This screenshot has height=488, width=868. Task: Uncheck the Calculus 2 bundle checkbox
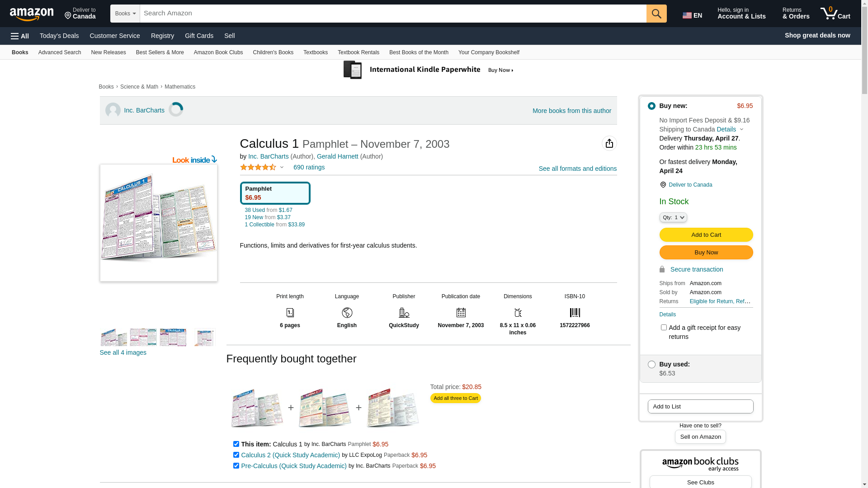[x=236, y=455]
